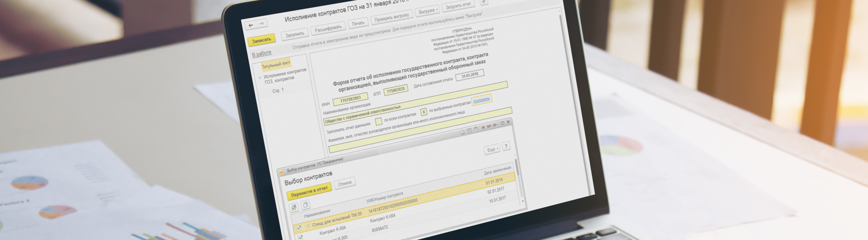Expand the 'Еще' dropdown in contracts dialog

(x=492, y=149)
